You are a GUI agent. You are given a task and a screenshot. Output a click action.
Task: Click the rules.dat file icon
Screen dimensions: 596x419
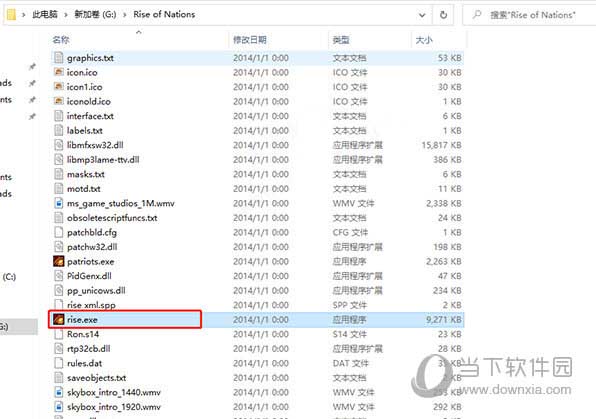pos(59,363)
